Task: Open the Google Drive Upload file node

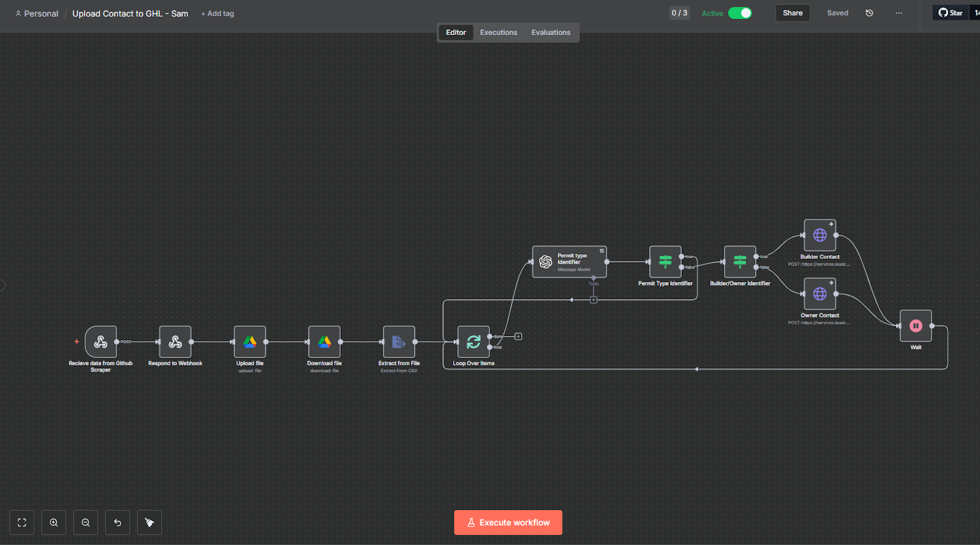Action: 250,342
